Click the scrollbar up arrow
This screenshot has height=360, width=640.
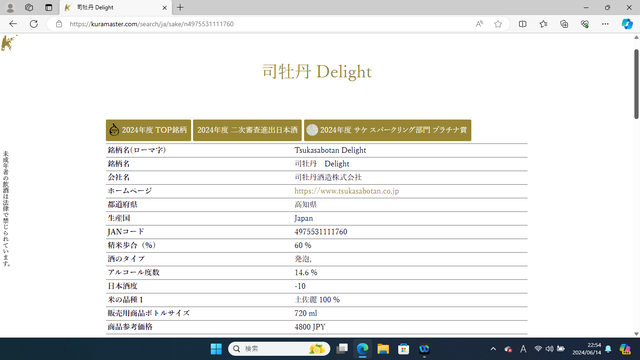(636, 38)
